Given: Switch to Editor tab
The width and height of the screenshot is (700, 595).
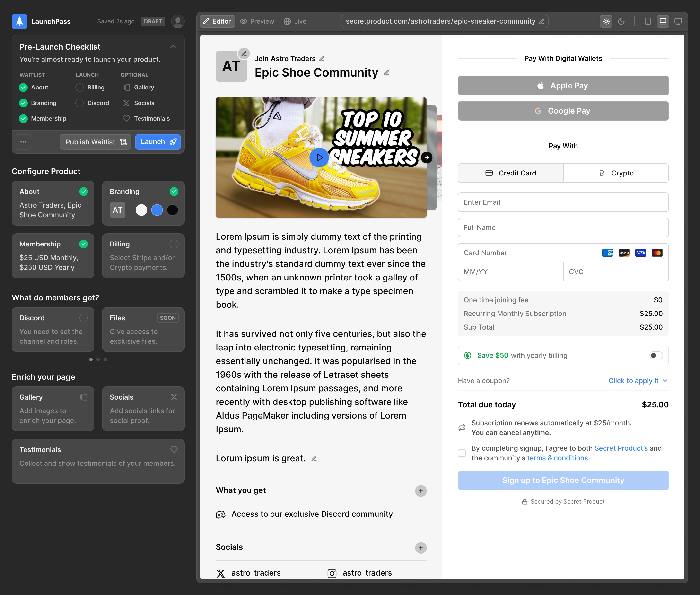Looking at the screenshot, I should click(x=217, y=21).
